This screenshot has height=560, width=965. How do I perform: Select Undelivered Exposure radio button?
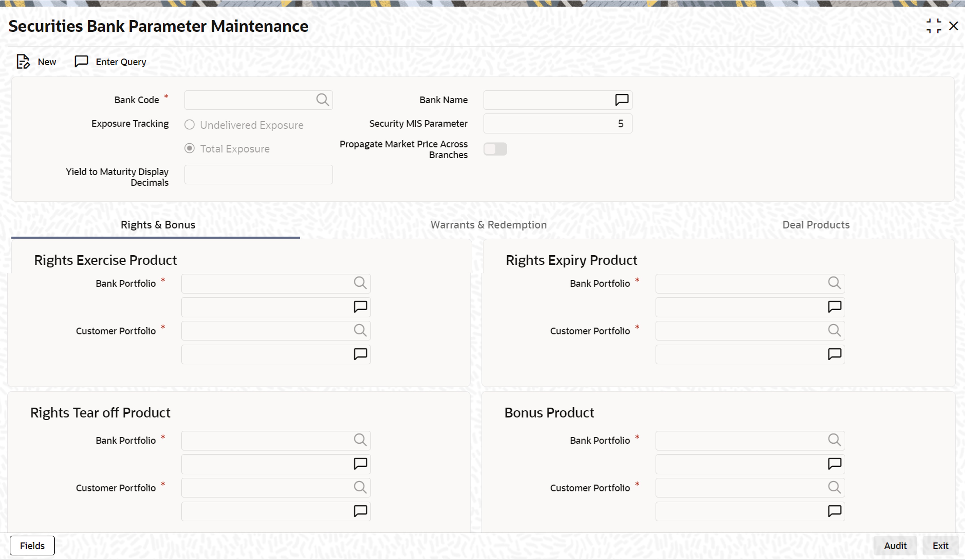[189, 125]
